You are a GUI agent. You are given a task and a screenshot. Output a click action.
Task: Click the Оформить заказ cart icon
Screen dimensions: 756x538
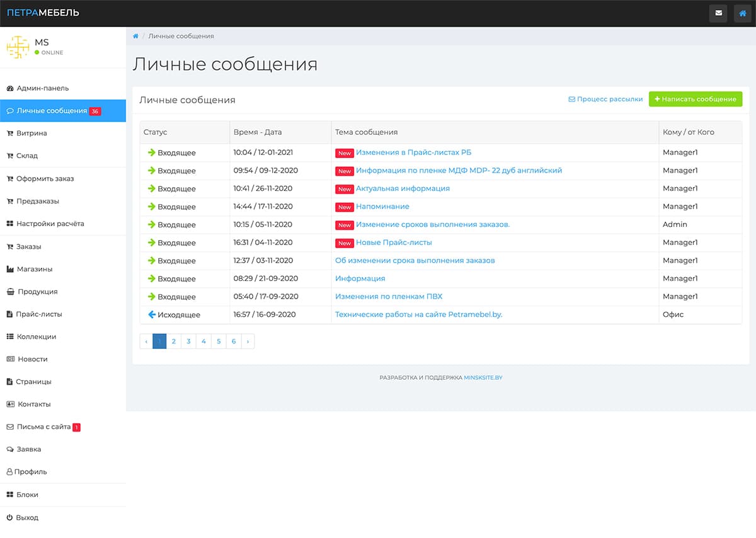(10, 178)
